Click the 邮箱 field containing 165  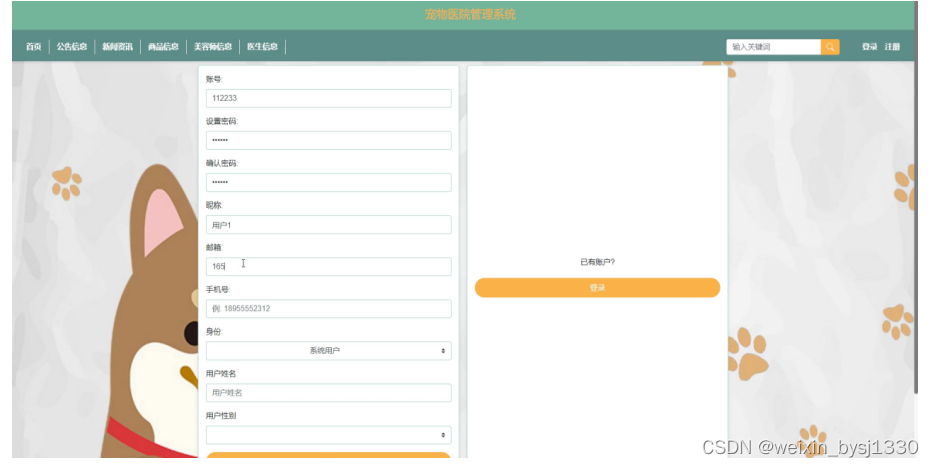tap(329, 266)
